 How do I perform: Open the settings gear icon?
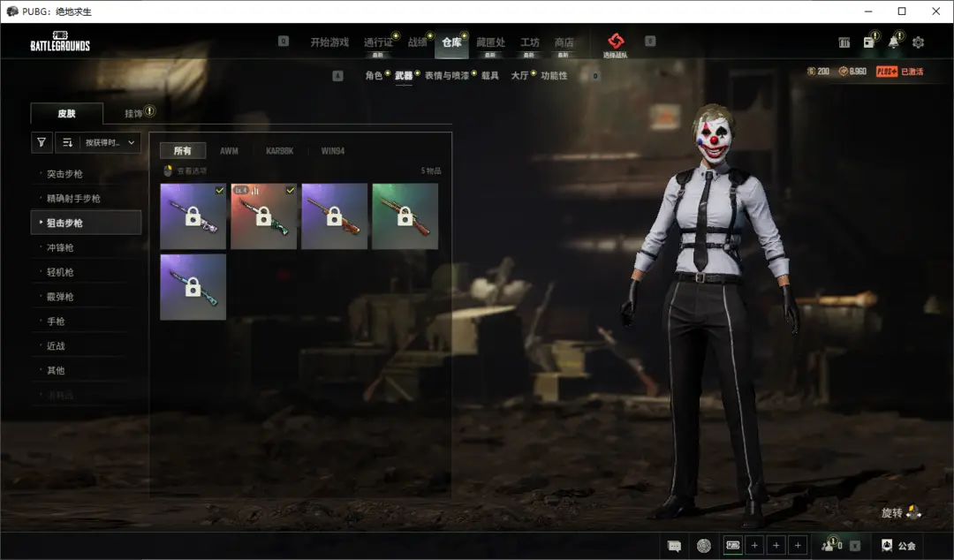pos(918,42)
